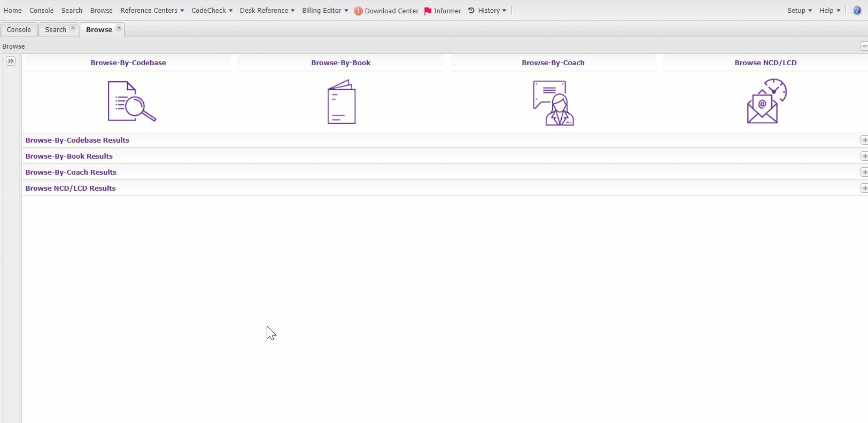Click the Browse-By-Book booklet icon
The width and height of the screenshot is (868, 423).
point(341,102)
